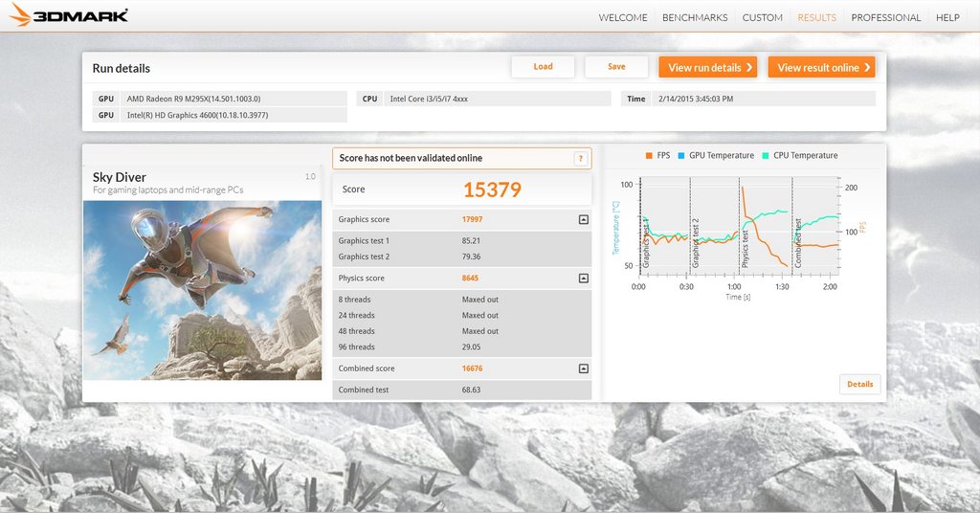This screenshot has width=980, height=513.
Task: Click the 3DMark logo
Action: 69,15
